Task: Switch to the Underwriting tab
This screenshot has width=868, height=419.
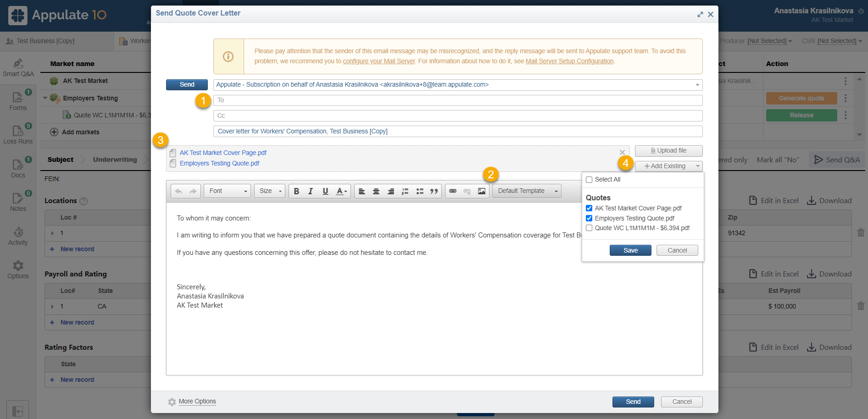Action: [115, 160]
